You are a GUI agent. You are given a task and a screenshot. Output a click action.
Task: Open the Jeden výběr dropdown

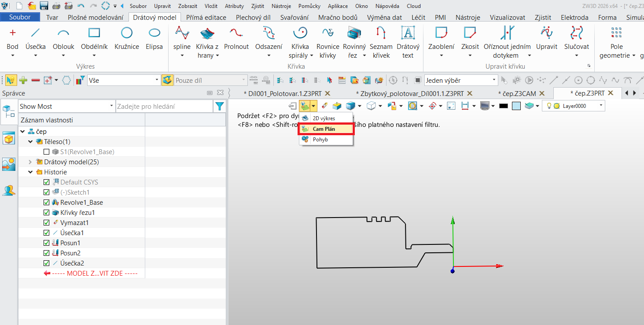[x=461, y=80]
